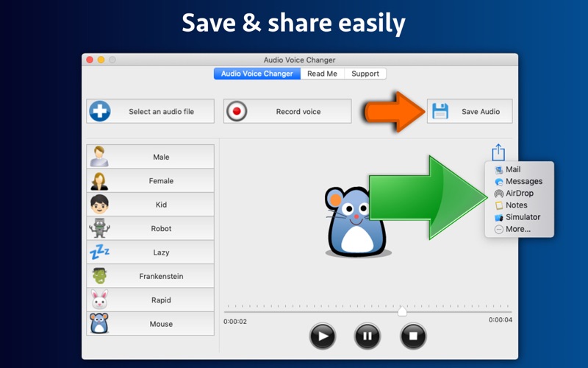Click the Lazy zzz icon
Screen dimensions: 588x368
point(99,252)
